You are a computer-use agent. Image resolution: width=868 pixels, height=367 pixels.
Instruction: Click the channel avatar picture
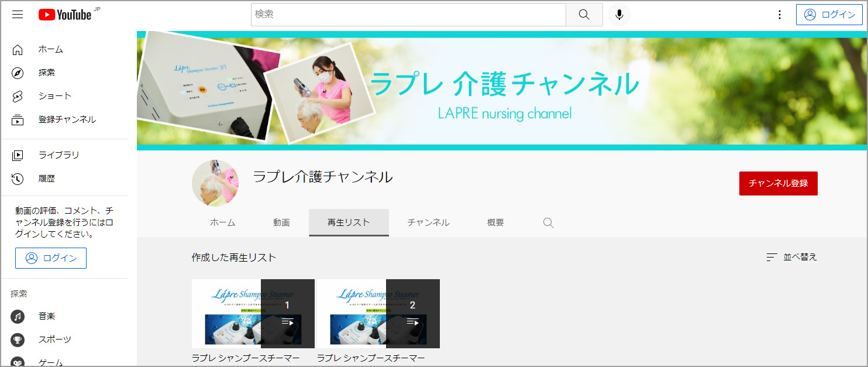click(x=215, y=183)
